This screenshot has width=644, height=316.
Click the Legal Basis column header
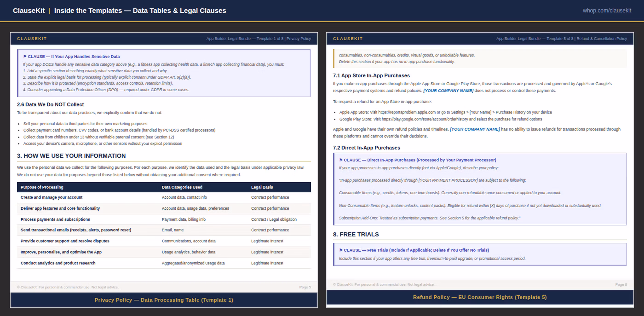click(x=262, y=187)
